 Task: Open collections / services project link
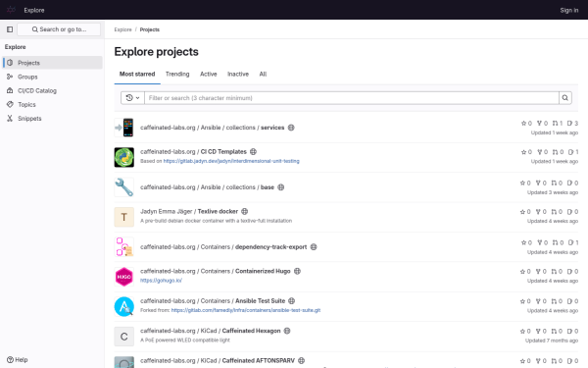tap(213, 128)
